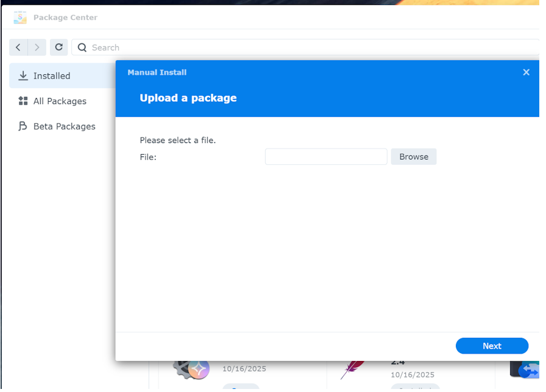546x392 pixels.
Task: Click the Package Center app icon
Action: (x=20, y=18)
